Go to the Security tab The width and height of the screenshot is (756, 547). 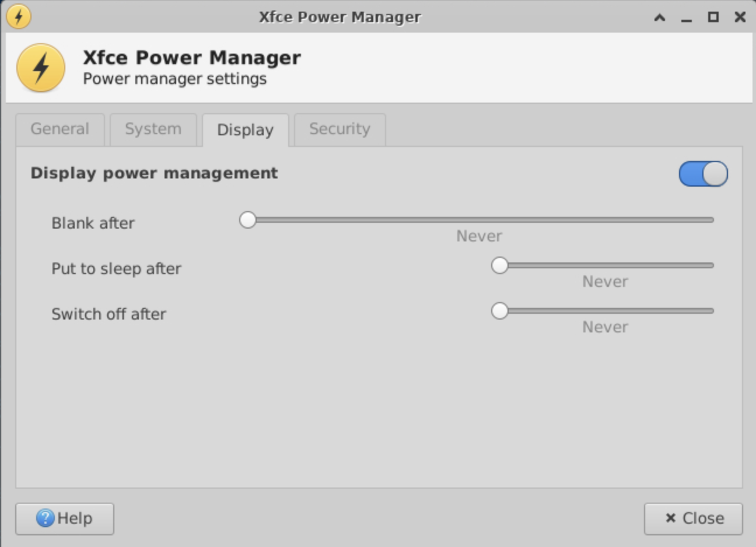[x=339, y=129]
